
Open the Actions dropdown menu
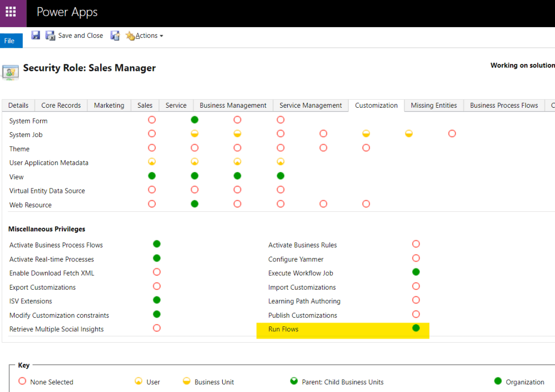tap(145, 36)
